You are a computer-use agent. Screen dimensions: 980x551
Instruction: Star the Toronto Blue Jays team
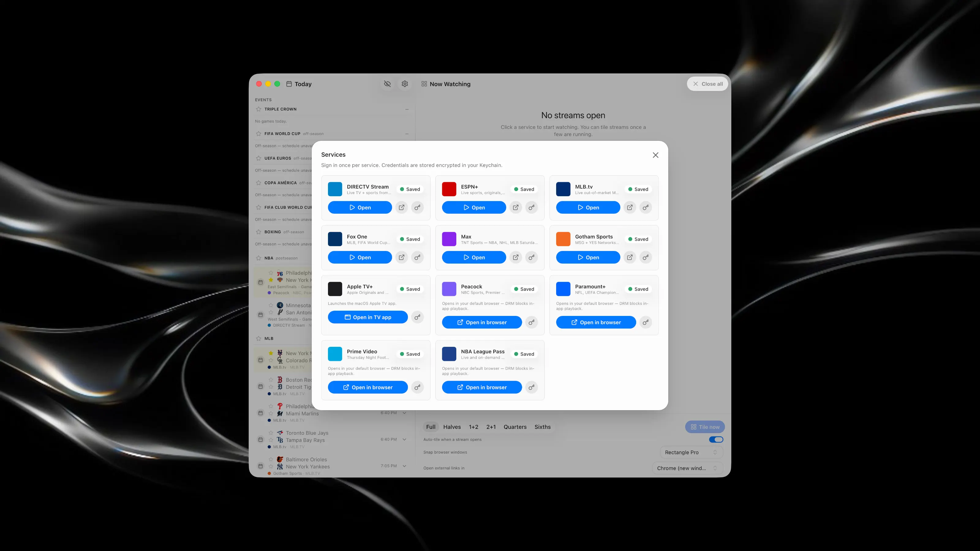pos(271,433)
